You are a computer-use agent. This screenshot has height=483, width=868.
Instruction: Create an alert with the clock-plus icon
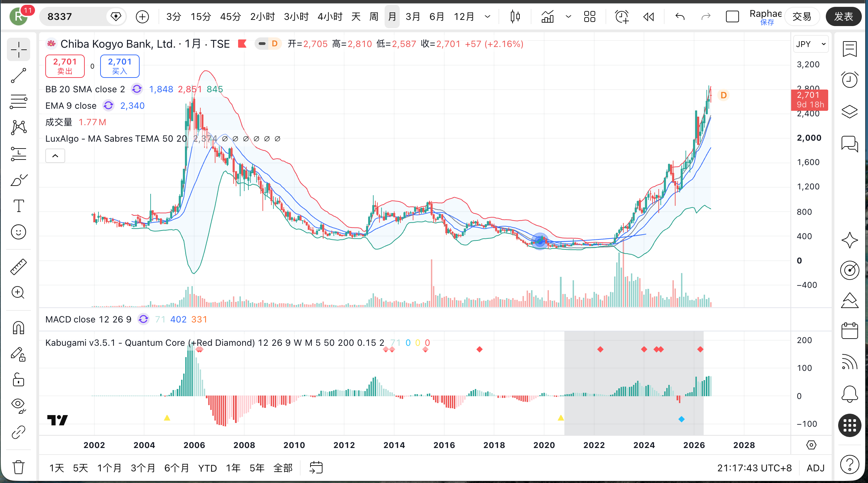click(622, 16)
